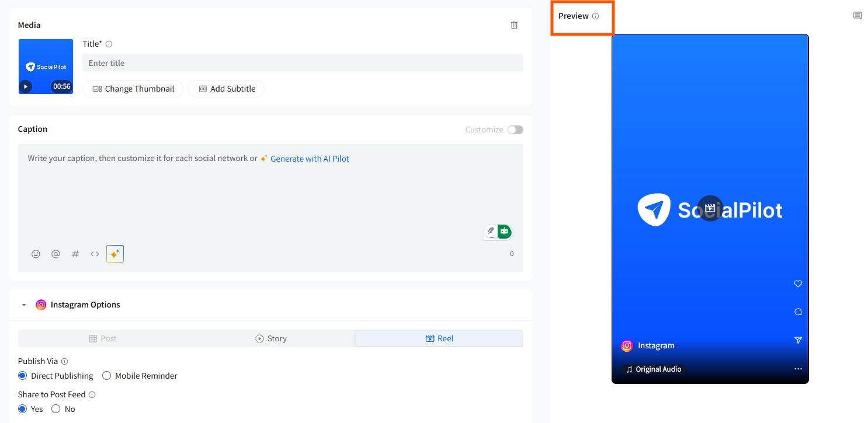Click the Instagram account icon in preview

pyautogui.click(x=627, y=345)
